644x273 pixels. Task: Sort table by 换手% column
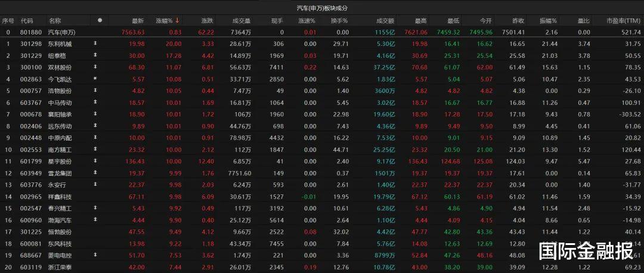click(x=339, y=20)
